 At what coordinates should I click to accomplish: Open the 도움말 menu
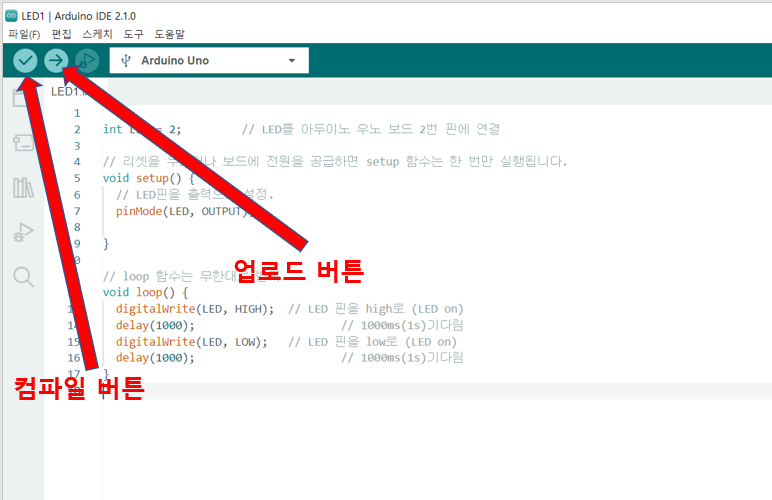tap(169, 34)
